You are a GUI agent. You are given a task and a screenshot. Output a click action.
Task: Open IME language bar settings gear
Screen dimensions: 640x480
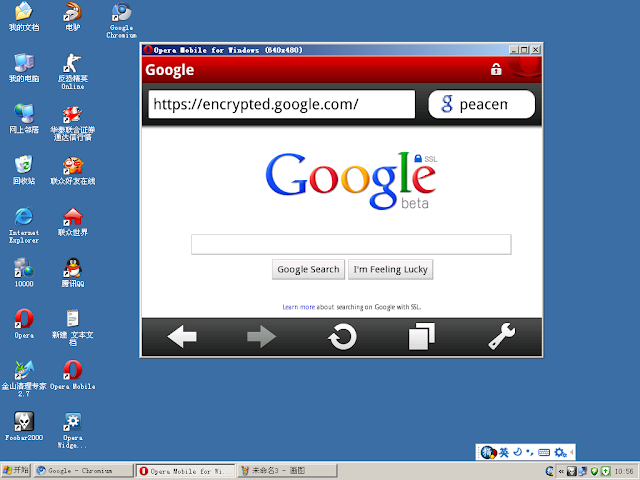pos(560,452)
